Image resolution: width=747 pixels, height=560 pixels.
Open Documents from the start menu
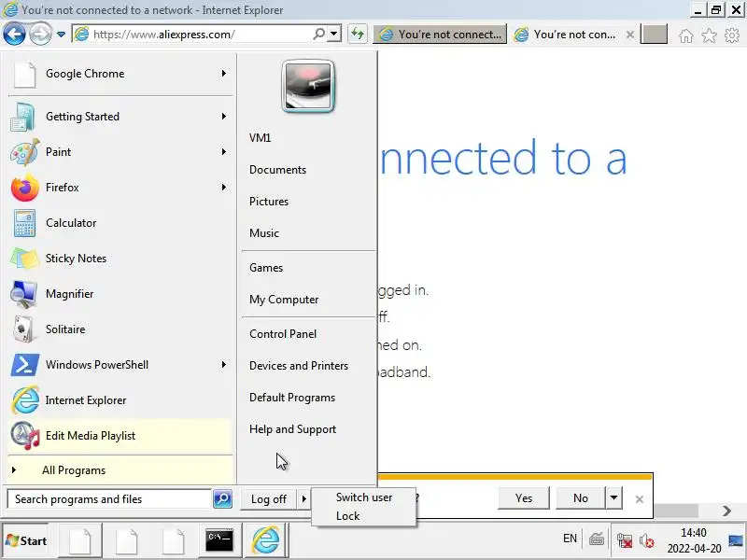tap(277, 170)
